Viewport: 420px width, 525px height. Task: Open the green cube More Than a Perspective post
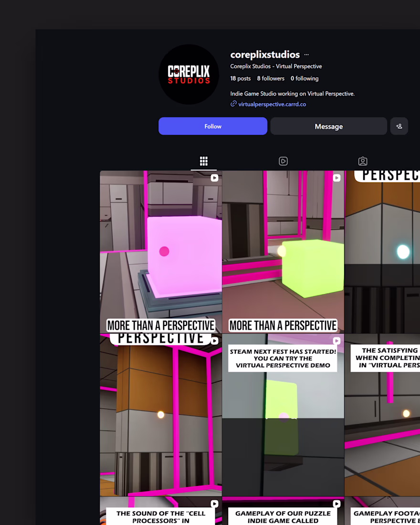283,252
